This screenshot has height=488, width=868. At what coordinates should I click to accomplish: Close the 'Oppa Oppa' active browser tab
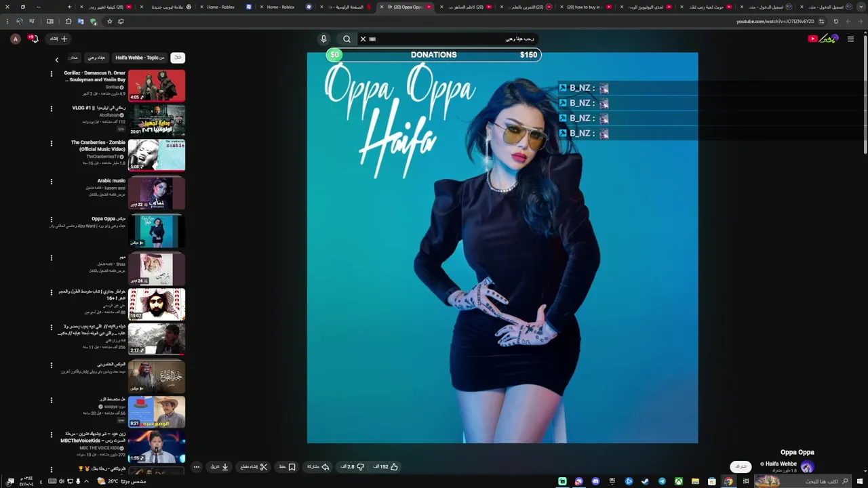[x=381, y=7]
